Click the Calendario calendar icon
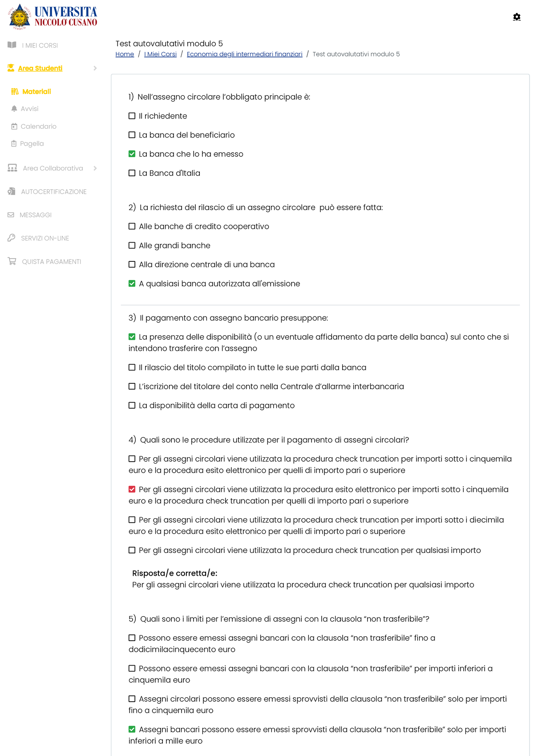 14,126
